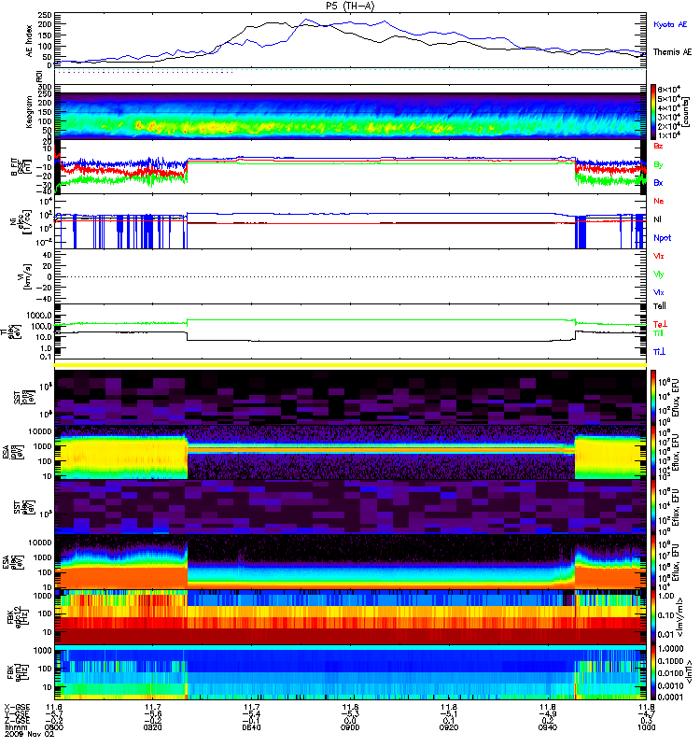The height and width of the screenshot is (747, 700).
Task: Select the 0900 time tick label
Action: [350, 727]
